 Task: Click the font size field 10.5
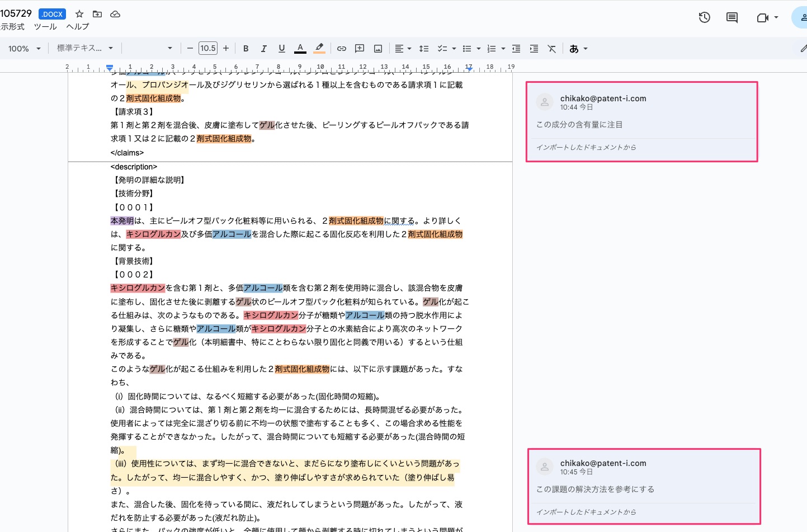click(x=208, y=49)
